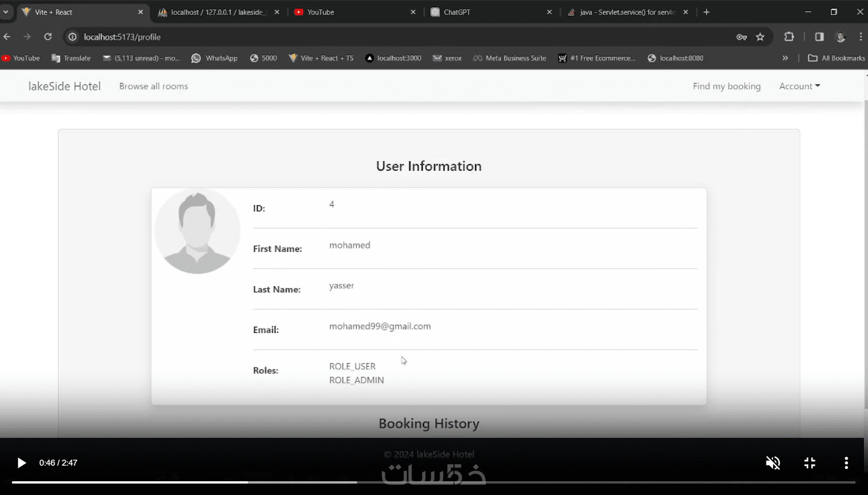The image size is (868, 495).
Task: Open the tab search dropdown arrow
Action: tap(6, 12)
